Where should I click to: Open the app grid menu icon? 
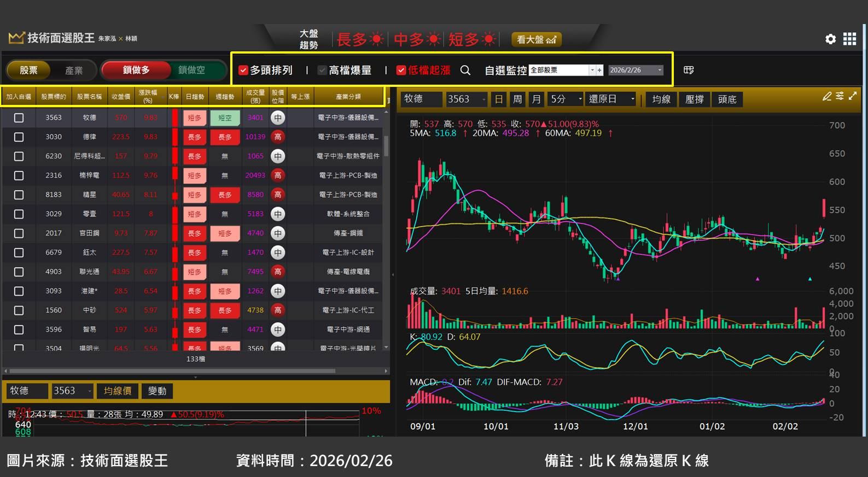(x=849, y=39)
